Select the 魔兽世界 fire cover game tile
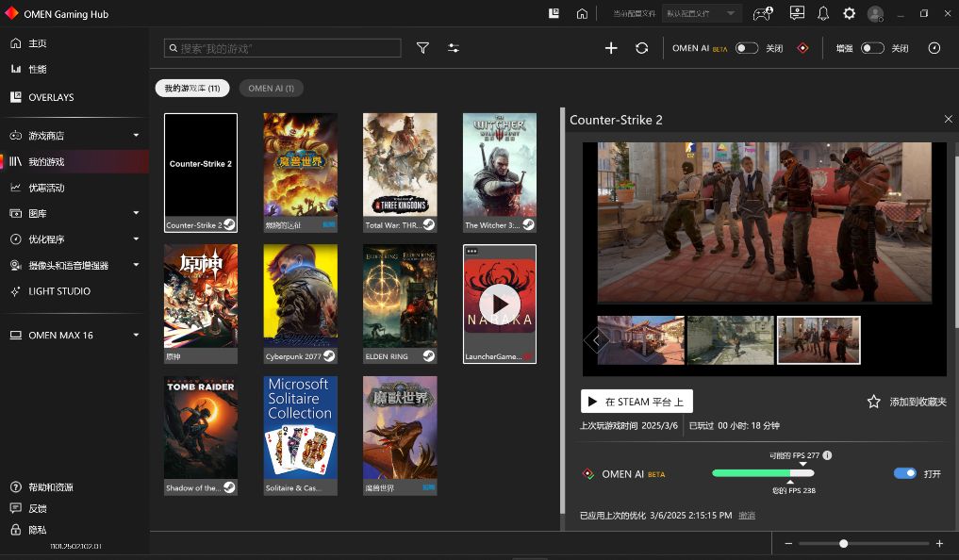This screenshot has width=959, height=560. pyautogui.click(x=300, y=173)
